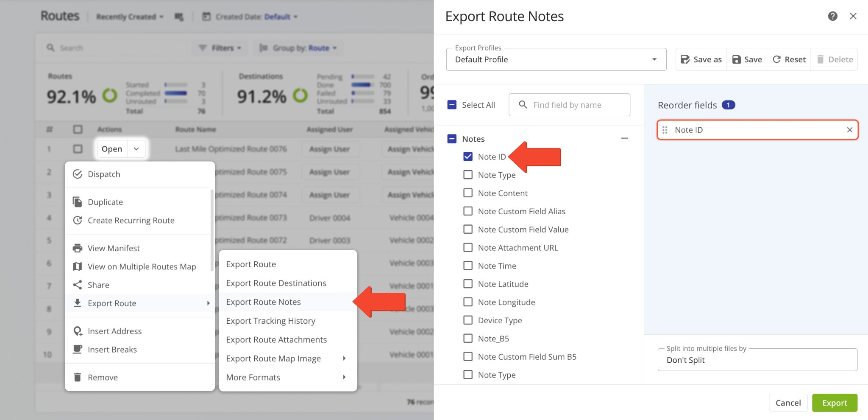Click the Duplicate route icon
Viewport: 868px width, 420px height.
pos(78,202)
